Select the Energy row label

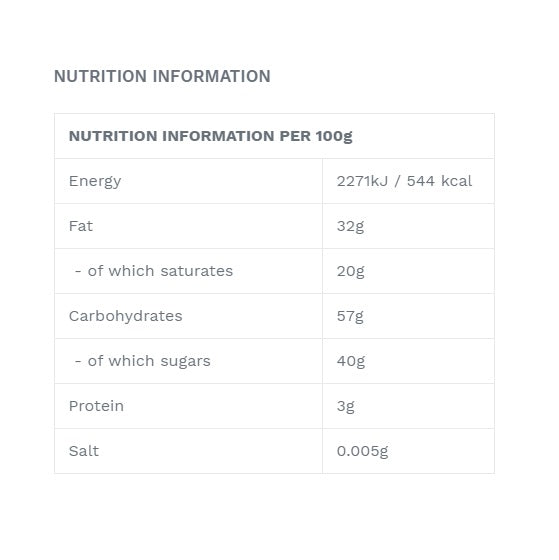pyautogui.click(x=95, y=181)
